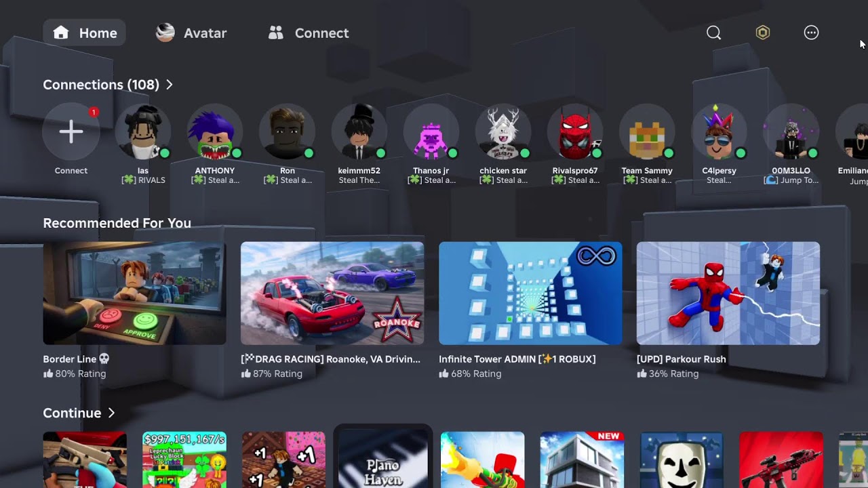Viewport: 868px width, 488px height.
Task: Continue the Leprechaun Lucky Block game
Action: coord(184,460)
